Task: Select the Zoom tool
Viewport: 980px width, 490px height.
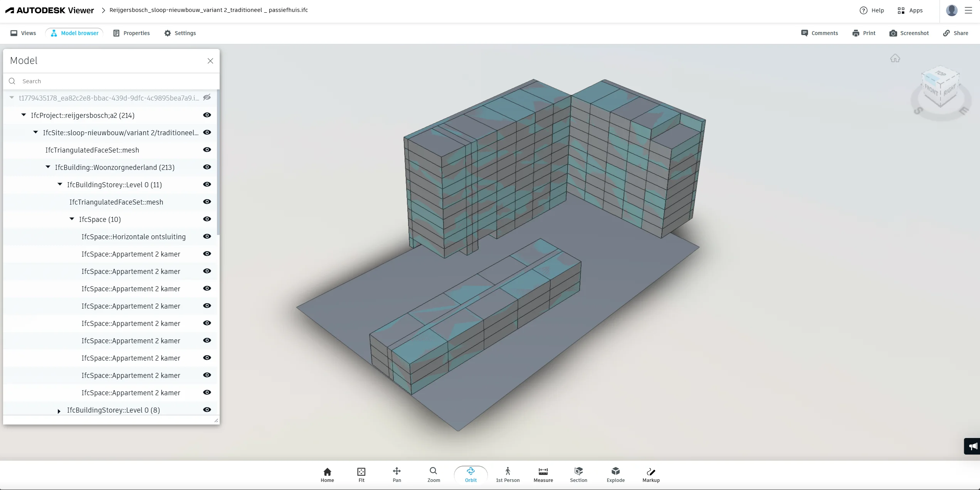Action: tap(434, 475)
